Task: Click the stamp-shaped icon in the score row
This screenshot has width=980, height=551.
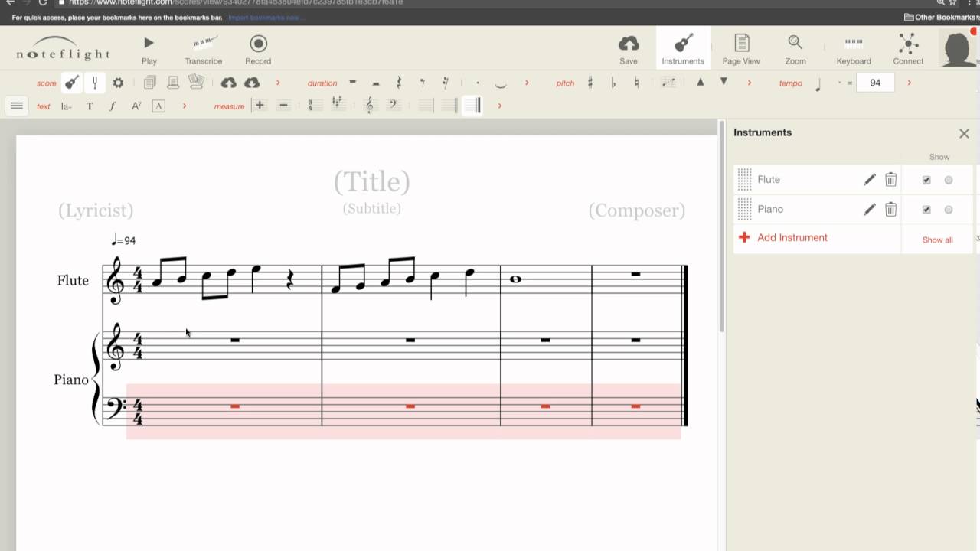Action: (173, 83)
